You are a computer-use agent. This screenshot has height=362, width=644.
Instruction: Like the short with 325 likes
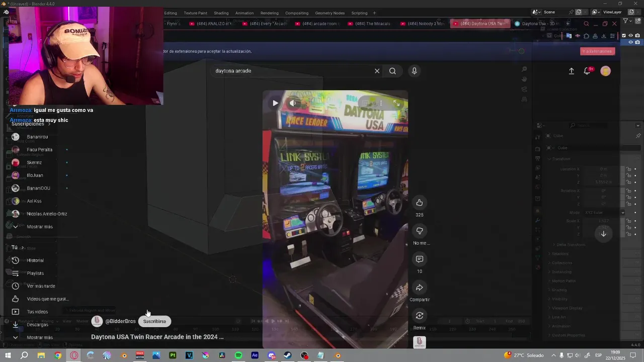419,203
